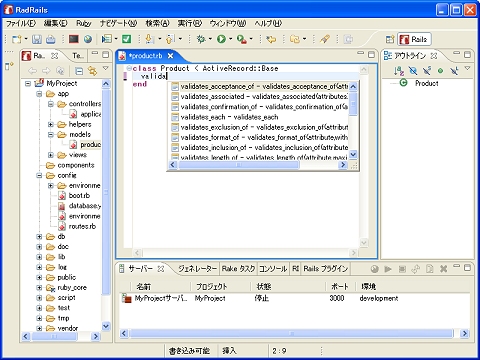Click navigator vertical scrollbar down arrow
The height and width of the screenshot is (360, 480).
(106, 326)
